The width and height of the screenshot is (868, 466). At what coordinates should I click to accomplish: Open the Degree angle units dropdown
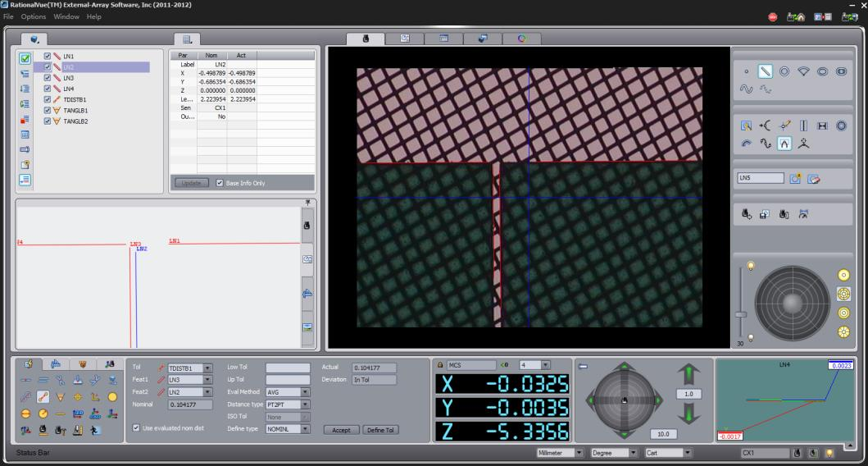pos(634,453)
